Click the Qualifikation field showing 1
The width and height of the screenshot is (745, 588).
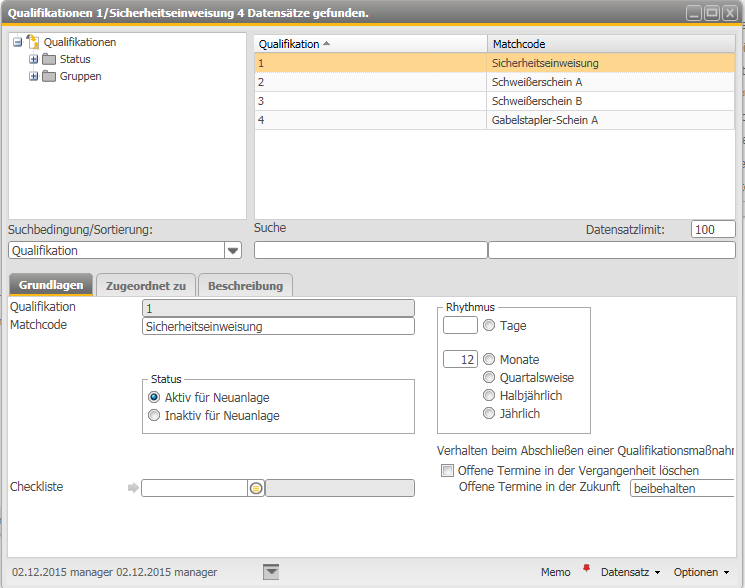[278, 308]
